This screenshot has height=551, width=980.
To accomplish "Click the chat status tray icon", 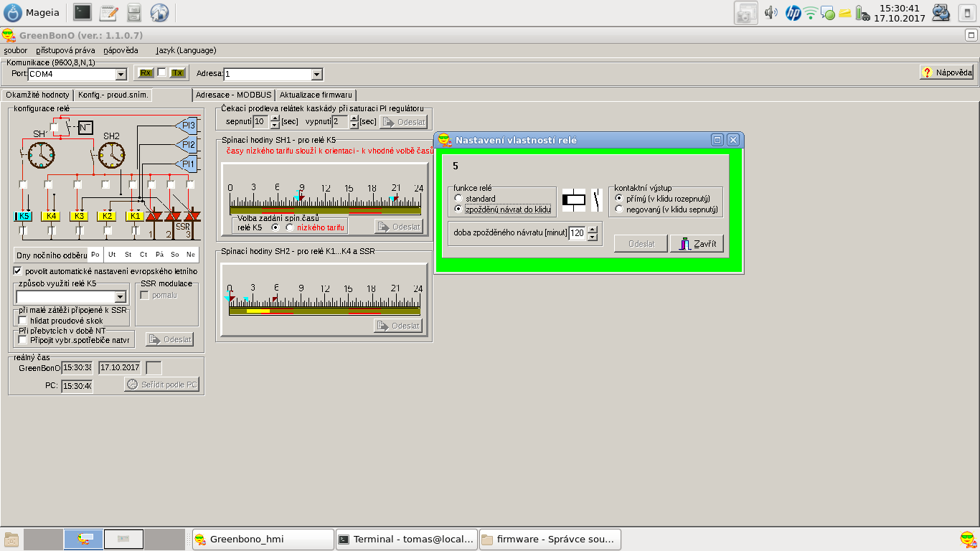I will pos(827,13).
